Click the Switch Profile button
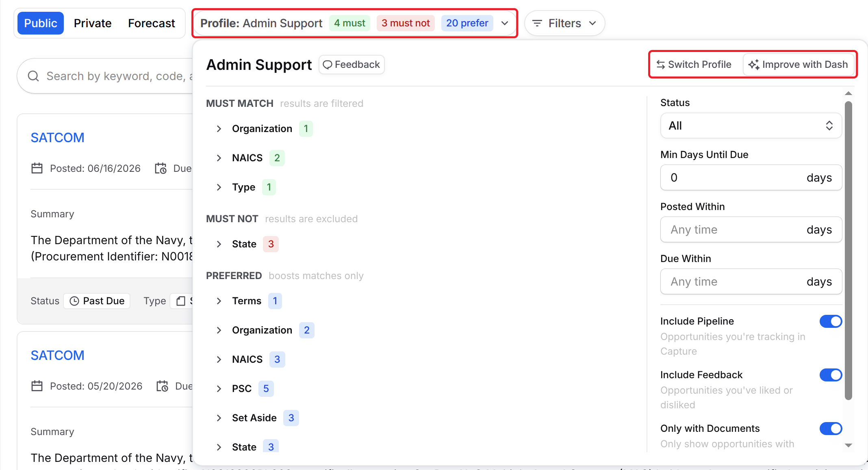 tap(694, 65)
